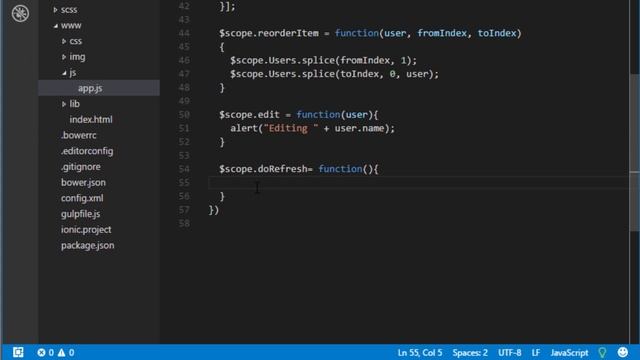This screenshot has height=360, width=640.
Task: Click the word reorderItem on line 44
Action: point(288,33)
